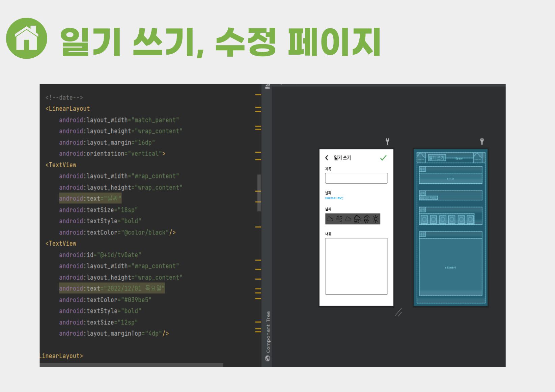Click the highlighted text="2022/12/01 목요일" line

[x=112, y=288]
